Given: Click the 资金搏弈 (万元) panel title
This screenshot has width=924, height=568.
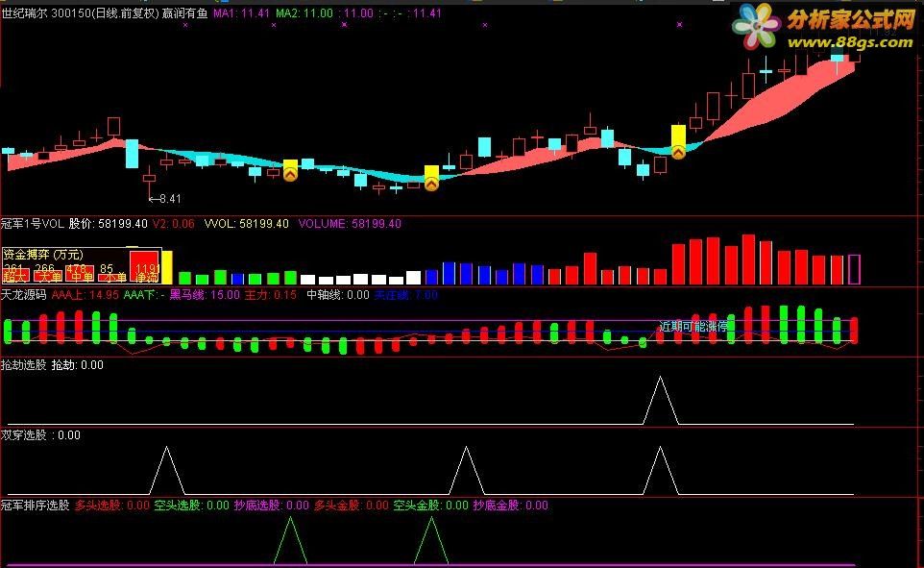Looking at the screenshot, I should [x=43, y=255].
